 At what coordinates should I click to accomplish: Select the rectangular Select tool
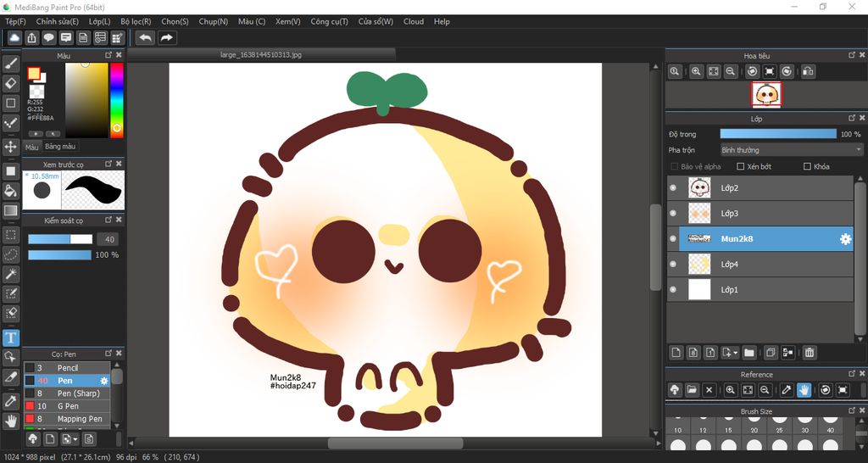click(10, 235)
